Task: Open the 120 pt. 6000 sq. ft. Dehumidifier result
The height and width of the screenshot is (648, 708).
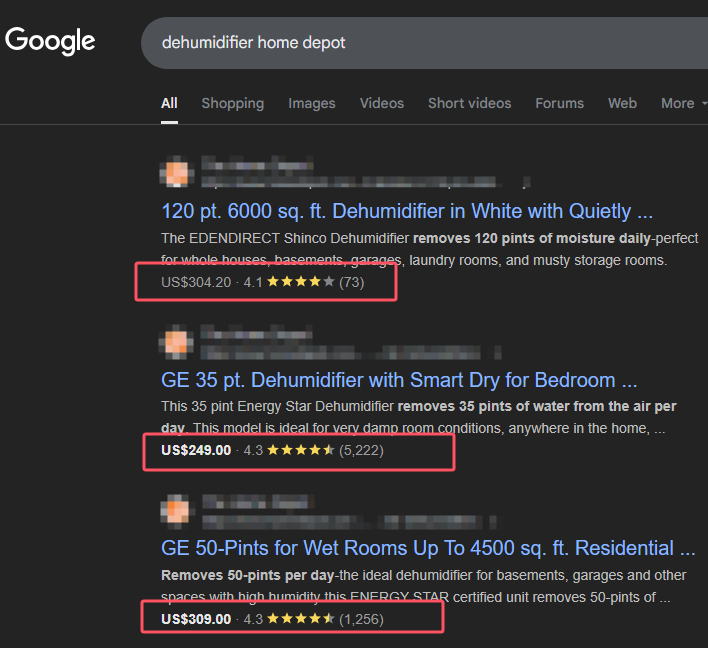Action: (x=407, y=211)
